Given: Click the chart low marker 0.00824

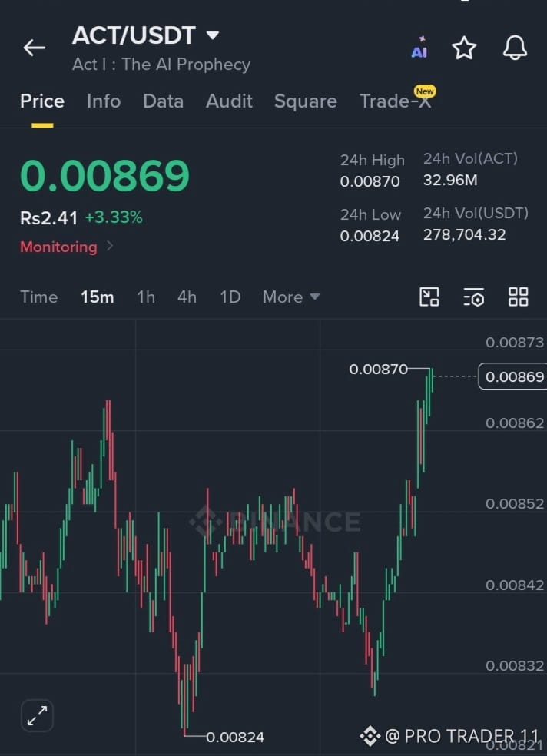Looking at the screenshot, I should 235,738.
